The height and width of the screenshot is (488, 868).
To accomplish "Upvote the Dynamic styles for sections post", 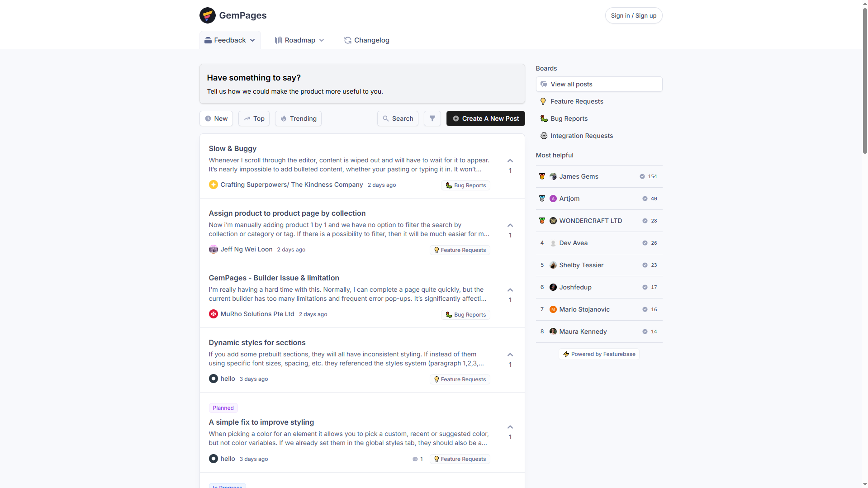I will (x=510, y=355).
